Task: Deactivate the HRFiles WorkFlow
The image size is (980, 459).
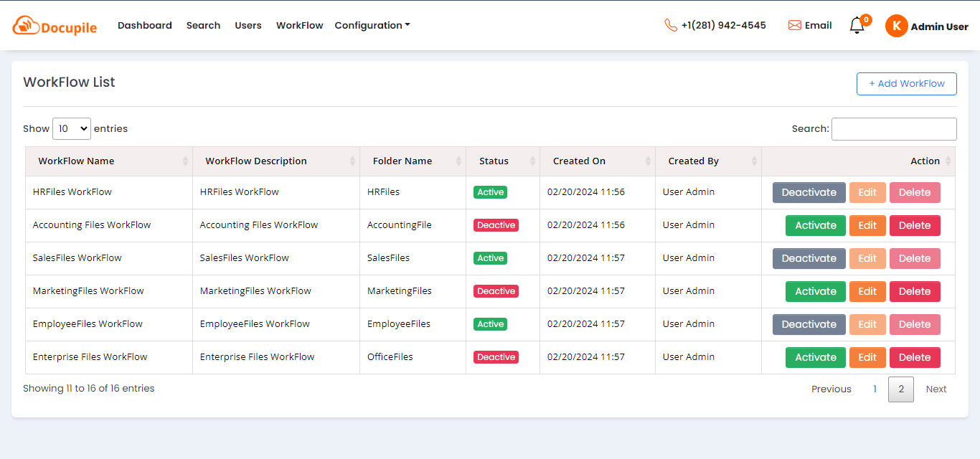Action: (809, 192)
